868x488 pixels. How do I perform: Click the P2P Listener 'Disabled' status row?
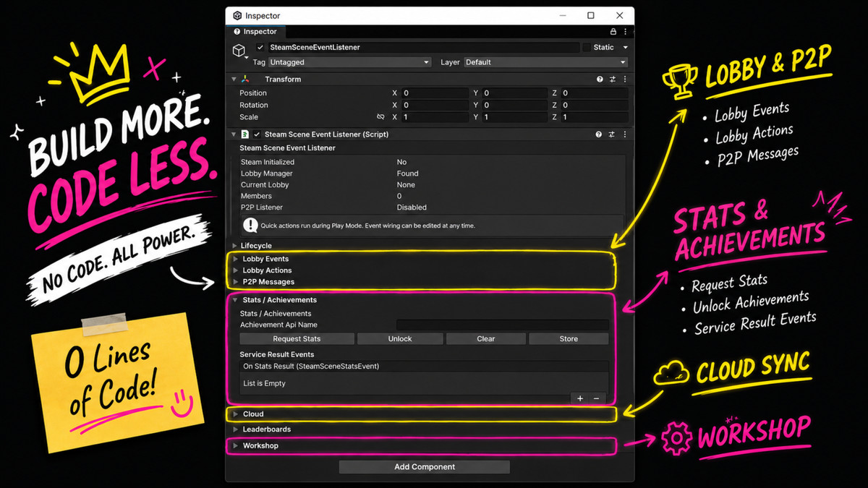pos(432,207)
